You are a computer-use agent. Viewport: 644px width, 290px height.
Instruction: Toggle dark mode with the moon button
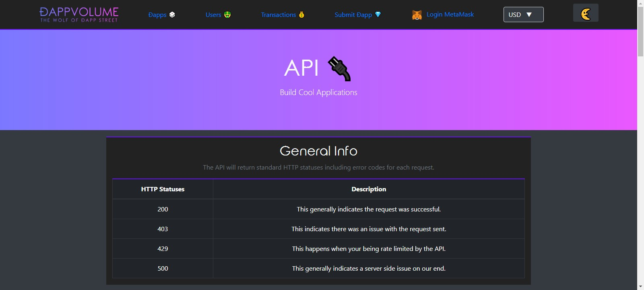click(x=586, y=13)
